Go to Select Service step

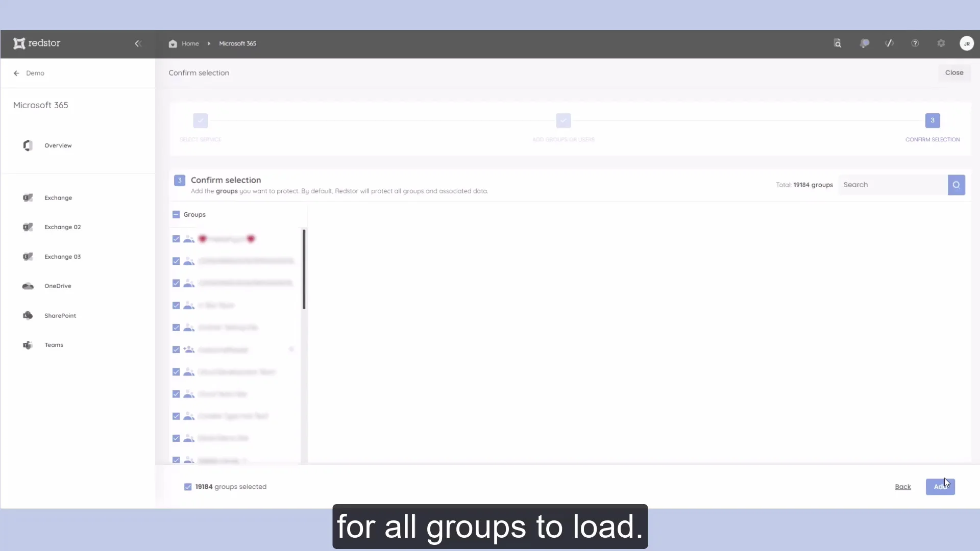[201, 121]
